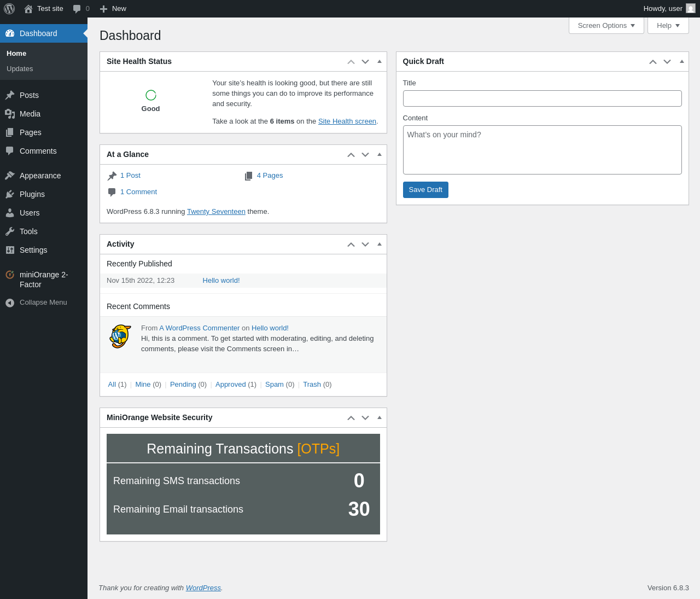Click the What's on your mind content box
Screen dimensions: 700x599
[542, 150]
